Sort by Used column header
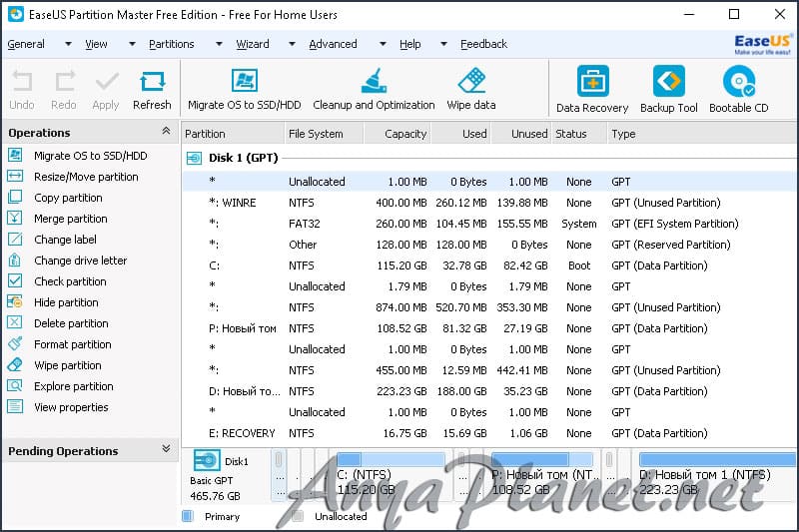 pos(461,134)
